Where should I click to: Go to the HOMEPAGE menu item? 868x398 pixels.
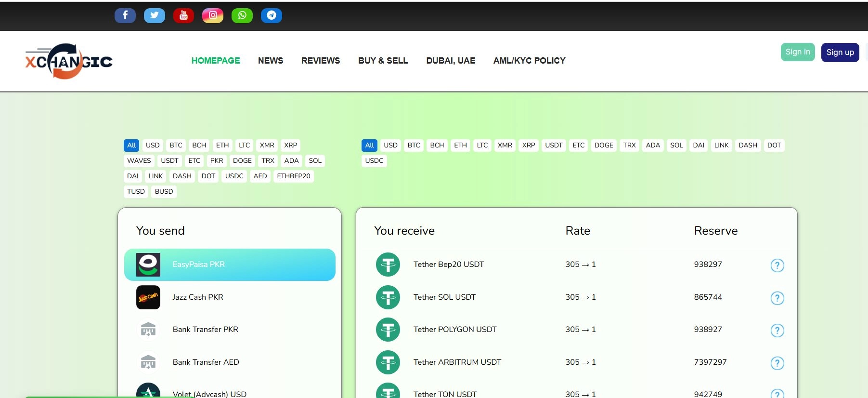pyautogui.click(x=216, y=61)
